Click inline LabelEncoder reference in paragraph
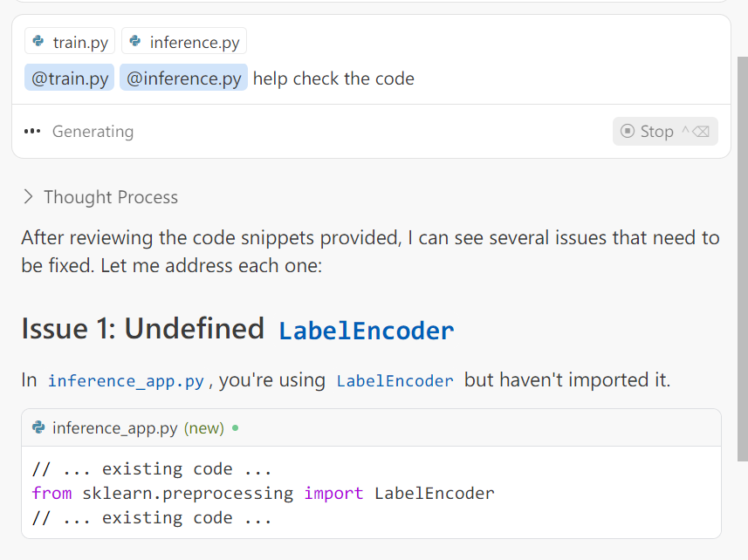This screenshot has width=748, height=560. 395,381
